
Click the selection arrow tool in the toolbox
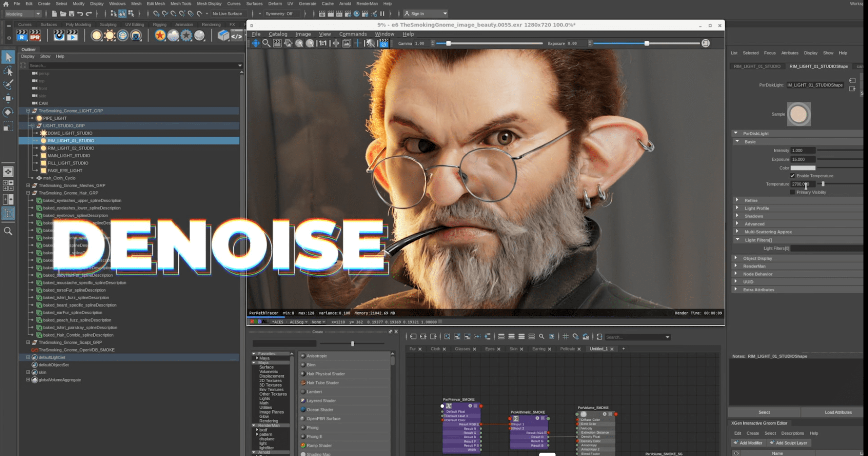[x=8, y=57]
